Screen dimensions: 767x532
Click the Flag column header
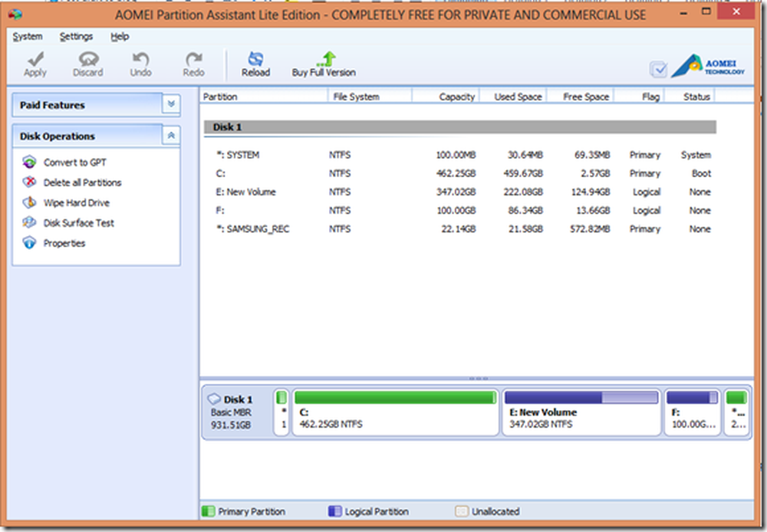[640, 97]
